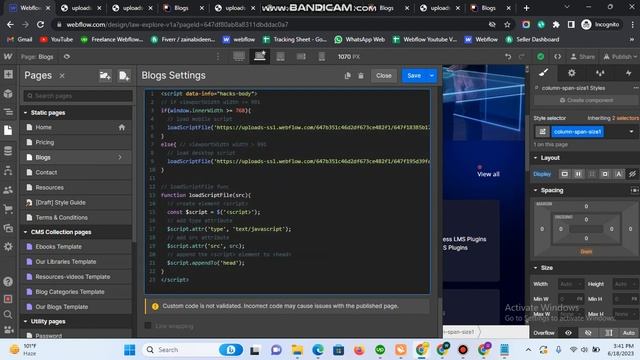Open the Components cube icon in sidebar

coord(8,93)
